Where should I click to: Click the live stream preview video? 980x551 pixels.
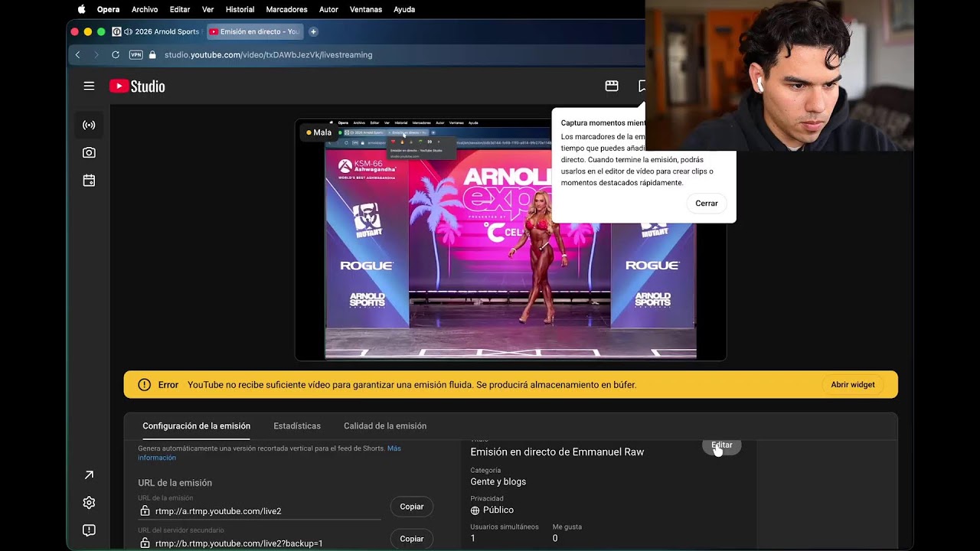[x=511, y=240]
